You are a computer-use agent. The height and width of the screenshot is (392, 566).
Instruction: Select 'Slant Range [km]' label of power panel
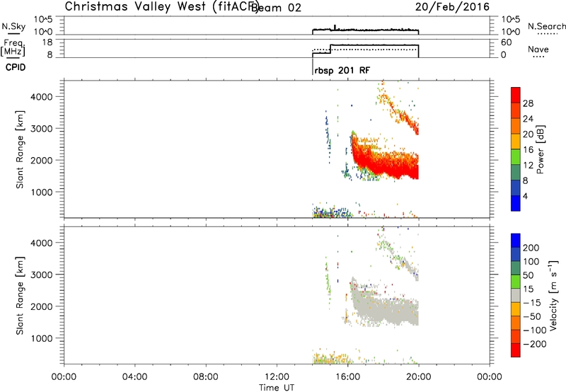(20, 150)
